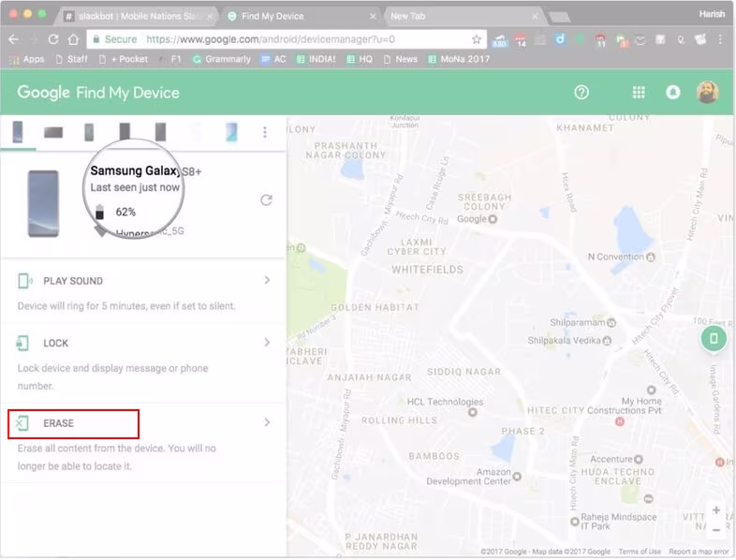Go back with browser back arrow

14,39
